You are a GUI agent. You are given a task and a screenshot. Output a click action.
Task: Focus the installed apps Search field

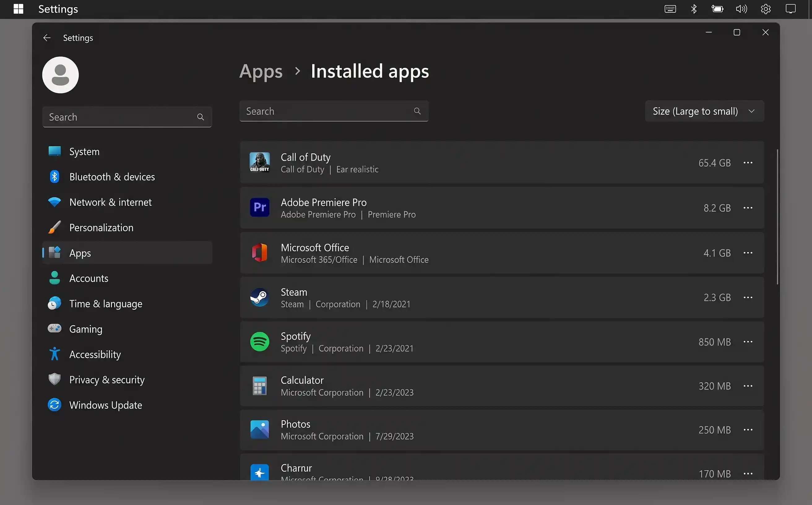334,111
